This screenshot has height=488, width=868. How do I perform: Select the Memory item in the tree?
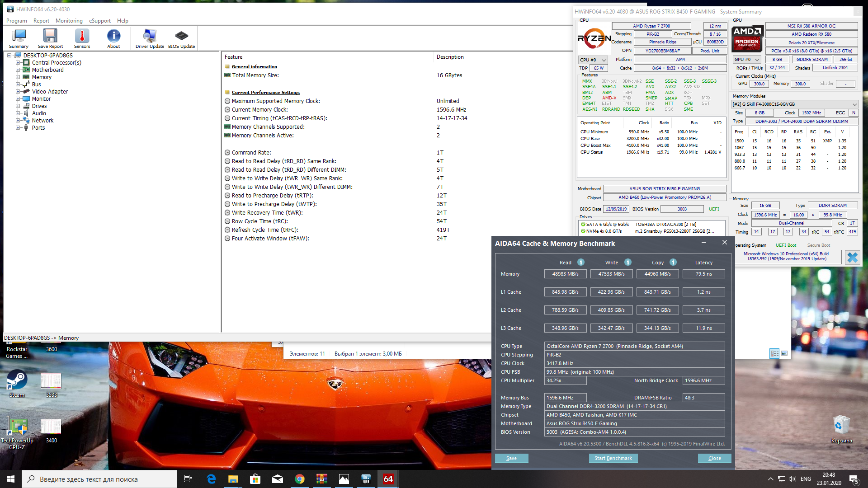[42, 77]
